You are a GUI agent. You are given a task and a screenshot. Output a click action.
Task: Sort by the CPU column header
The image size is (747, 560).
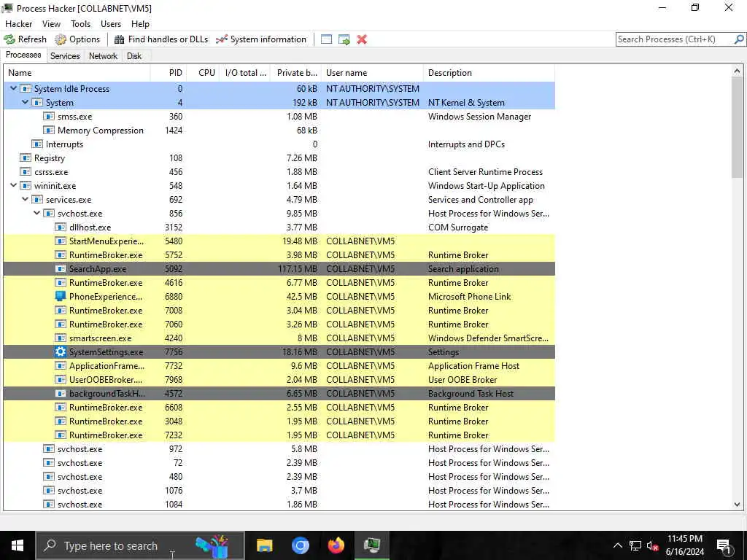203,73
